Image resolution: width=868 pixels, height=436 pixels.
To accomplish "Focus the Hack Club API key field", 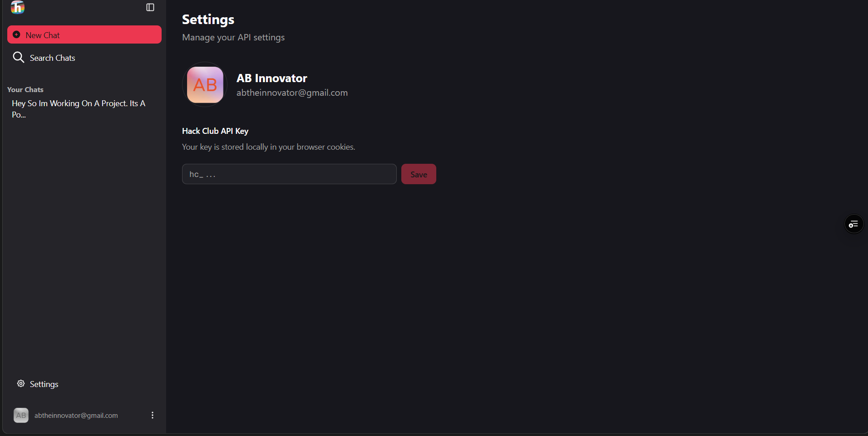I will click(x=289, y=174).
